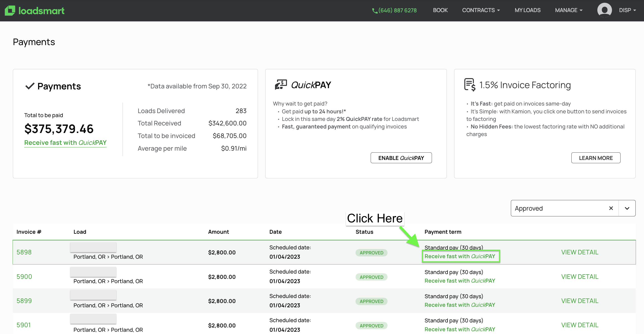Viewport: 644px width, 334px height.
Task: Click the Total Received value $342,600.00
Action: (x=227, y=123)
